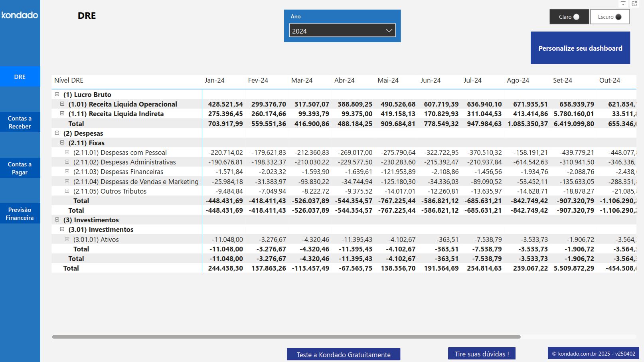
Task: Collapse the (2.11) Fixas section
Action: pos(62,142)
